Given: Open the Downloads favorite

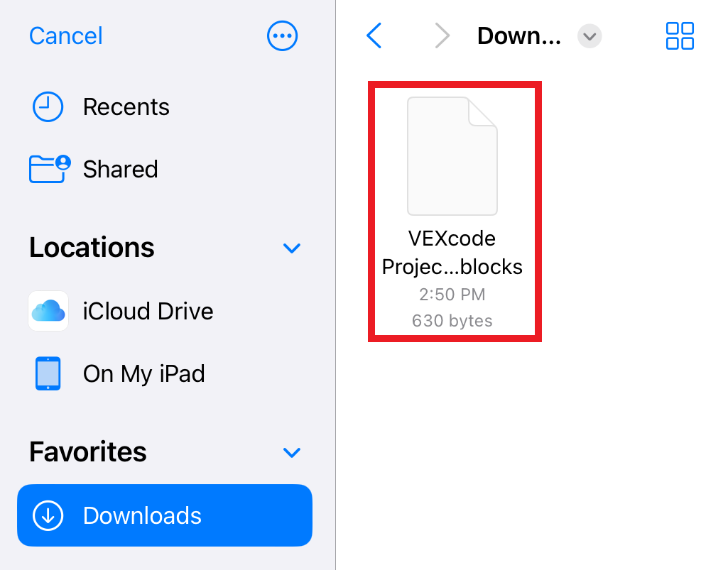Looking at the screenshot, I should coord(142,515).
